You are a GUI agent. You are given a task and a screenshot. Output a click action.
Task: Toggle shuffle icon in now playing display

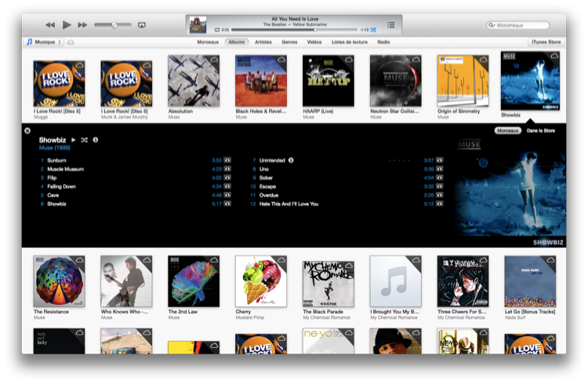pos(373,30)
